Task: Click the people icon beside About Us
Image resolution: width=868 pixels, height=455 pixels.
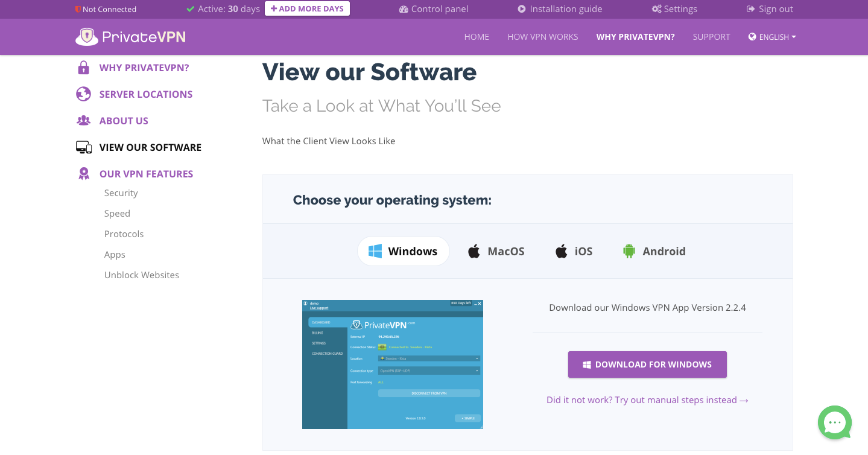Action: click(84, 121)
